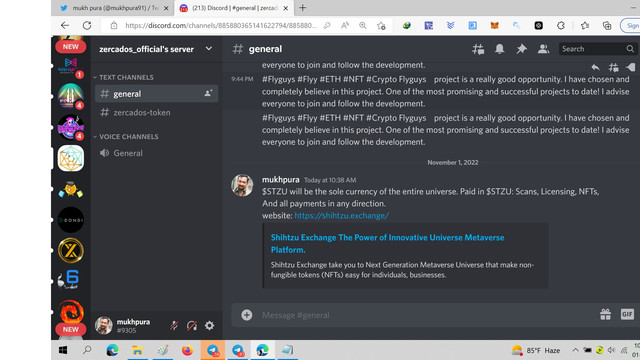Toggle the member list icon
The height and width of the screenshot is (360, 640).
click(543, 49)
